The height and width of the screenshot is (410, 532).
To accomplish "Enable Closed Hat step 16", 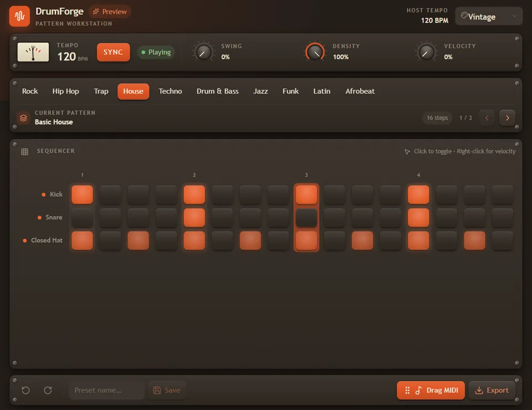I will (503, 240).
